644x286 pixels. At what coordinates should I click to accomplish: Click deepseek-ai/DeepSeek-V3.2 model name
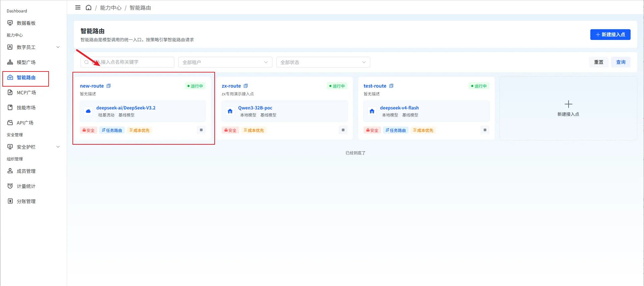click(x=126, y=108)
